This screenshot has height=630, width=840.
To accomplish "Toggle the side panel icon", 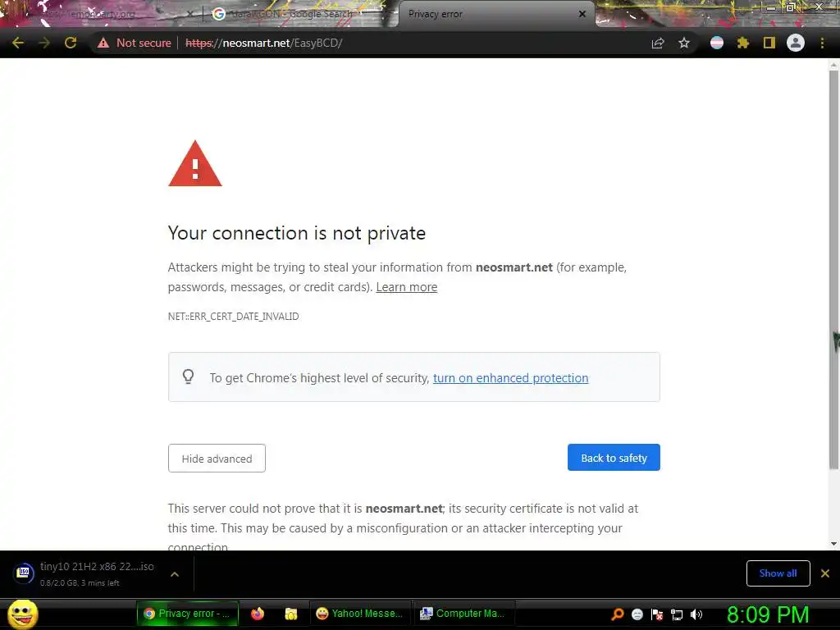I will coord(769,43).
